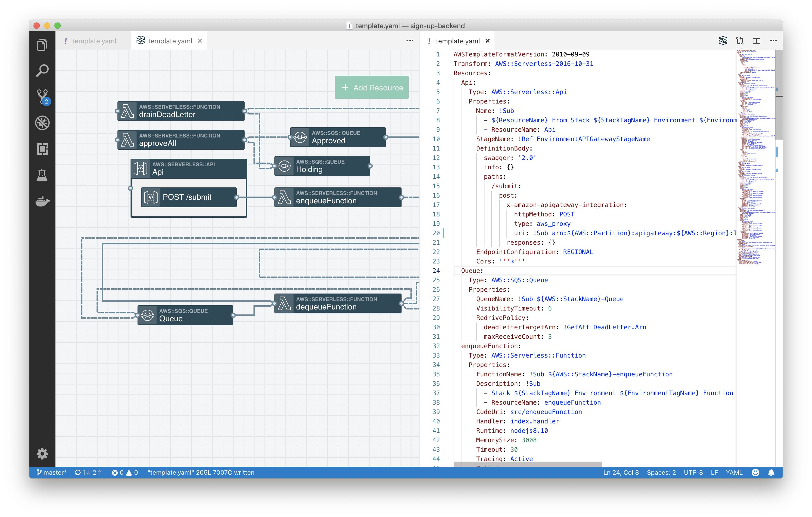Change indentation via Spaces: 2
Screen dimensions: 812x517
pyautogui.click(x=661, y=473)
